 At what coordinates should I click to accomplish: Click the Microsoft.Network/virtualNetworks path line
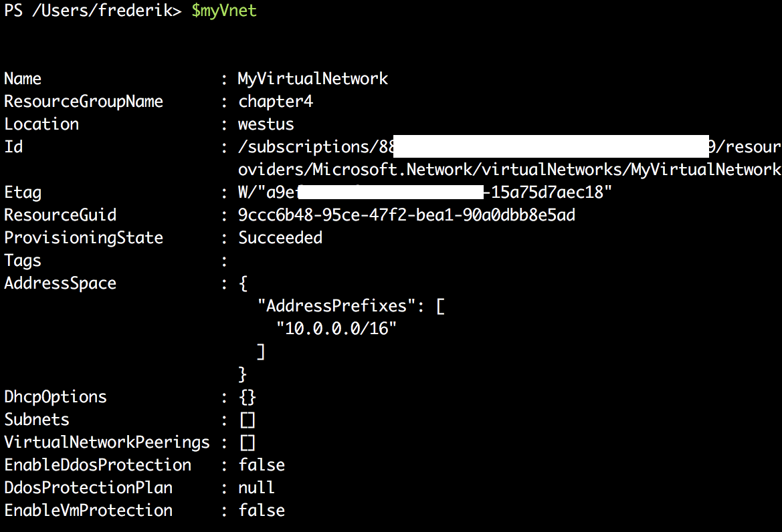(509, 170)
